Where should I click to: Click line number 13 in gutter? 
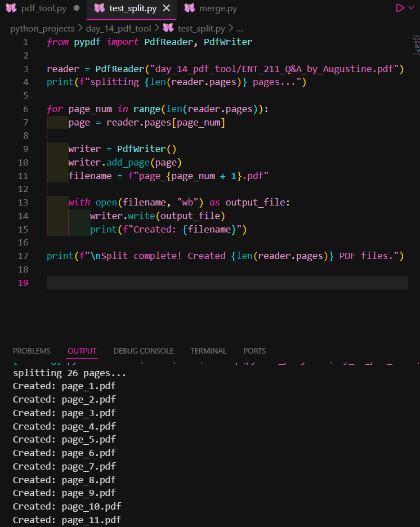tap(23, 203)
